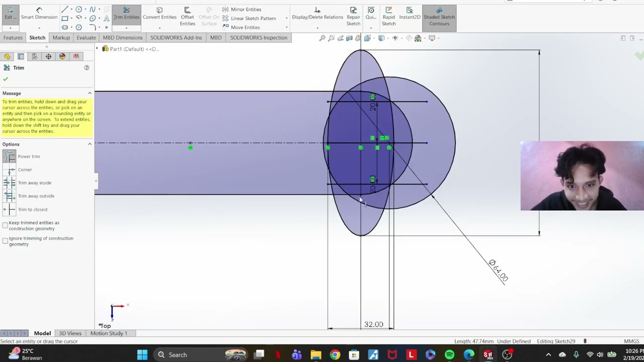This screenshot has width=644, height=362.
Task: Open the DisplayManager tab
Action: [62, 56]
